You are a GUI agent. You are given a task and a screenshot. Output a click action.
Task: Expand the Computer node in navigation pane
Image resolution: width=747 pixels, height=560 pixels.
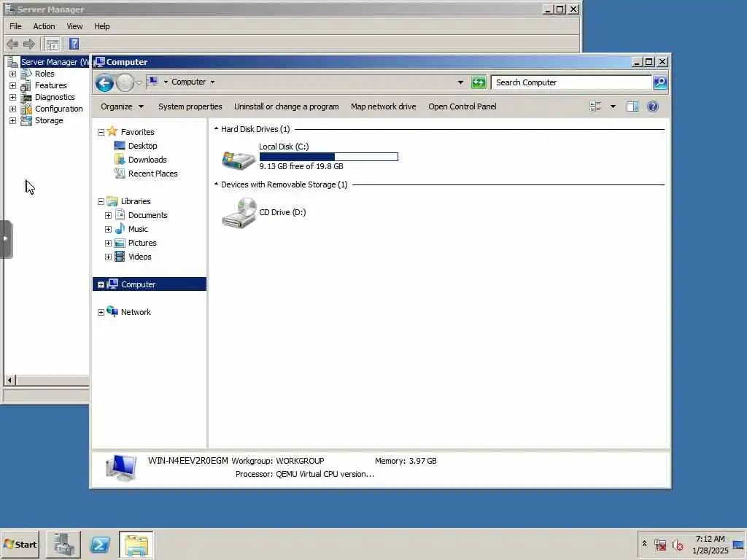tap(101, 285)
